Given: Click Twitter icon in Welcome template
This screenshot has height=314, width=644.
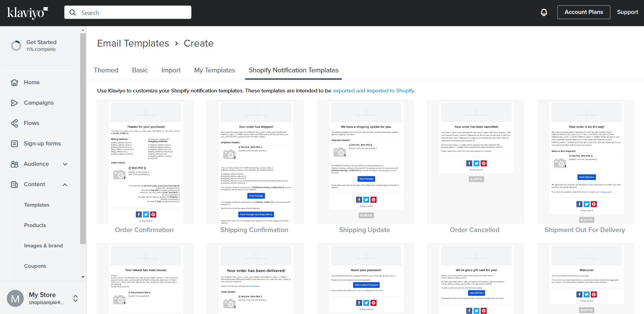Looking at the screenshot, I should click(587, 295).
